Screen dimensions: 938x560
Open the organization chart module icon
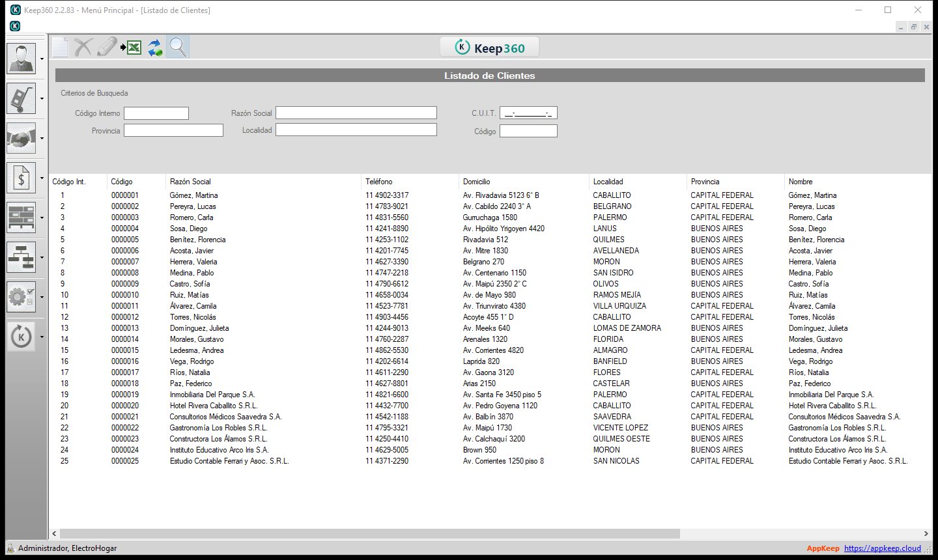tap(21, 257)
